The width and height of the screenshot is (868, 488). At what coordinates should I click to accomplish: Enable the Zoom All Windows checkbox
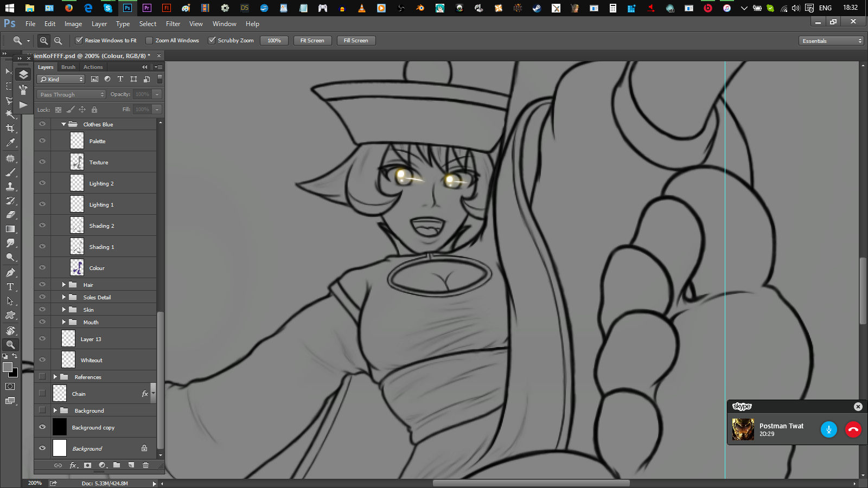[149, 41]
